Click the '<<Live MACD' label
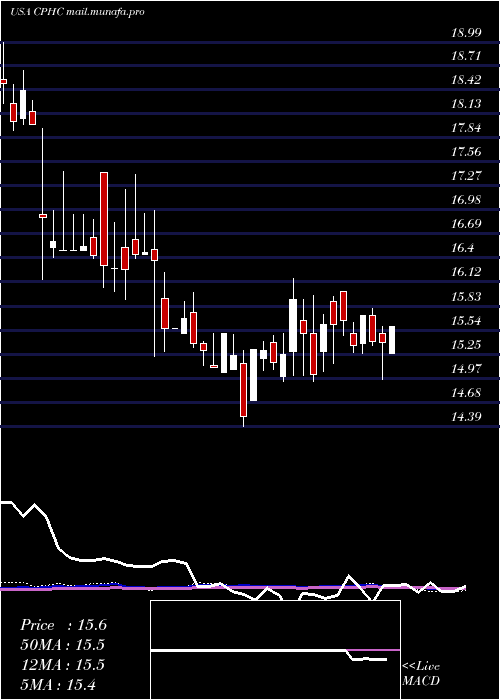This screenshot has height=700, width=500. [421, 674]
